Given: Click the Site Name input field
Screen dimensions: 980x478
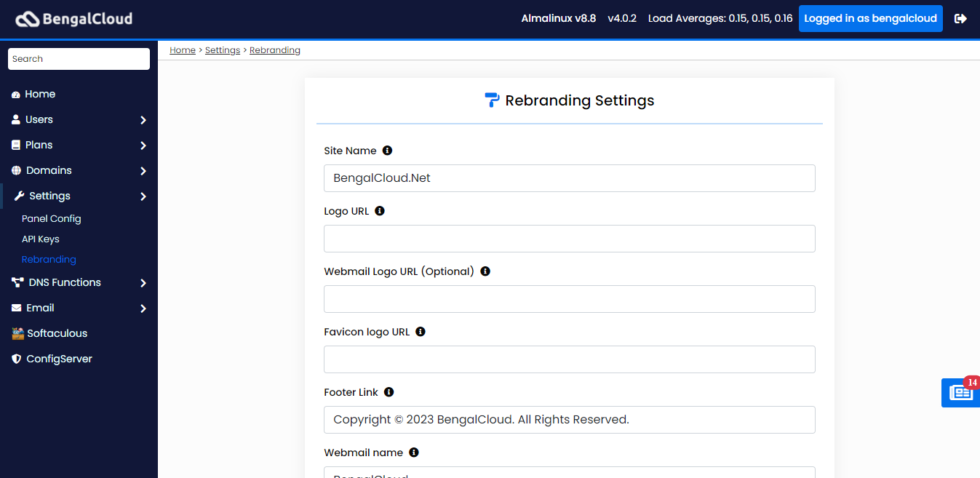Looking at the screenshot, I should pos(569,178).
